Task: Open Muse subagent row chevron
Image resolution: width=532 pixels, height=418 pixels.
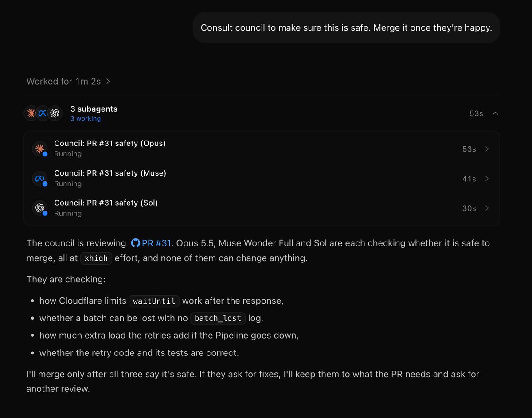Action: pyautogui.click(x=487, y=179)
